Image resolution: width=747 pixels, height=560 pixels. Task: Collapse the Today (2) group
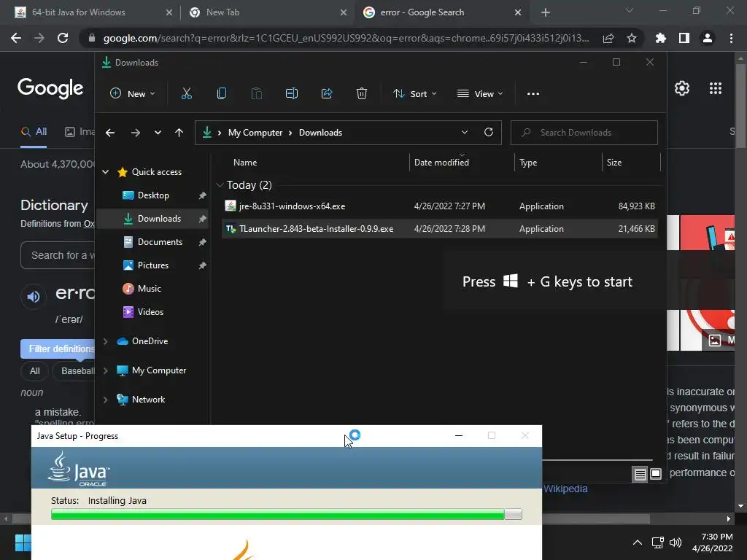point(220,184)
